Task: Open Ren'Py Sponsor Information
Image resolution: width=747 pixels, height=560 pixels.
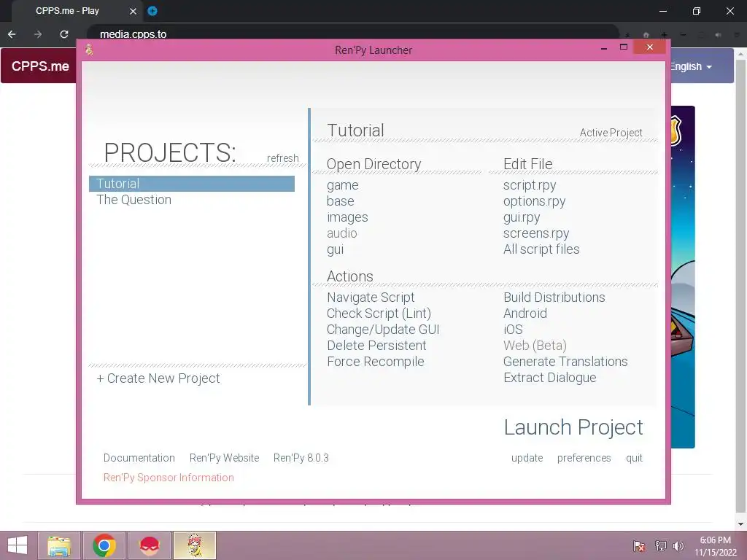Action: click(169, 478)
